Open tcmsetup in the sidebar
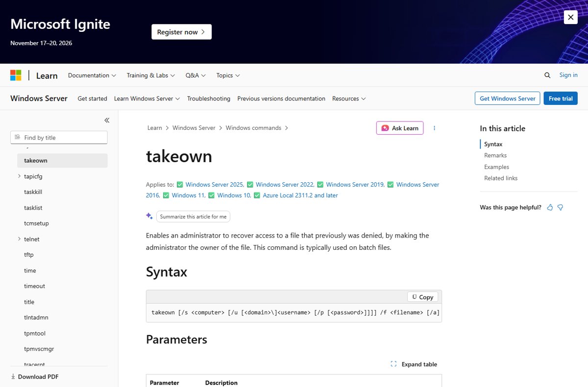Image resolution: width=588 pixels, height=387 pixels. 36,223
